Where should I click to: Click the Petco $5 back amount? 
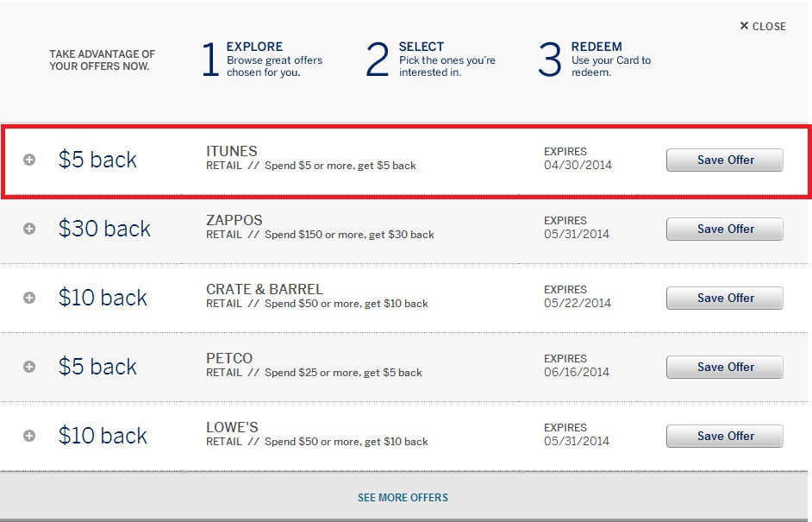(97, 367)
